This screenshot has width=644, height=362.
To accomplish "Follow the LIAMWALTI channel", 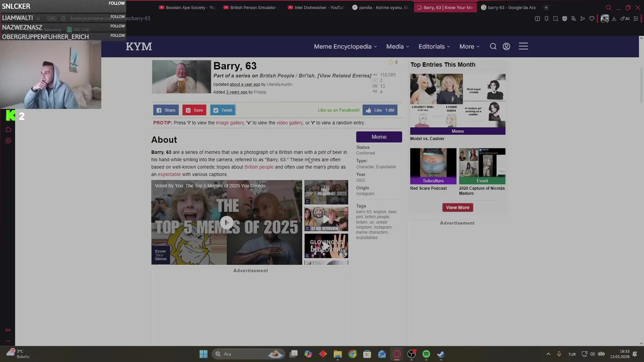I will [x=117, y=16].
